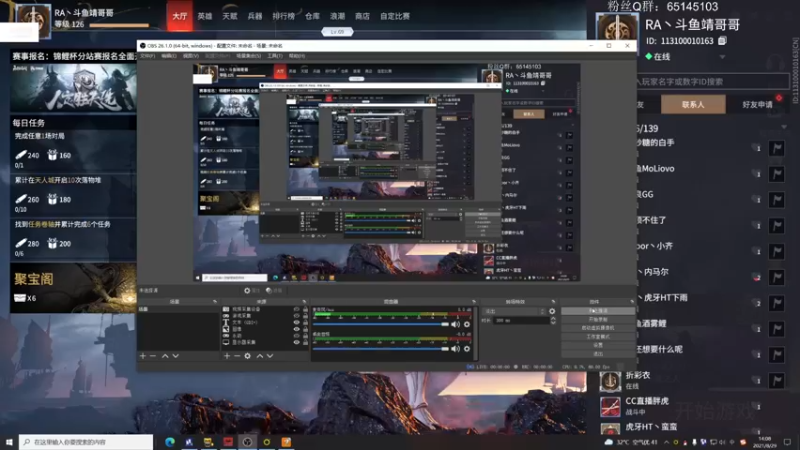Open the OBS icon on the taskbar
Viewport: 800px width, 450px height.
click(x=247, y=442)
